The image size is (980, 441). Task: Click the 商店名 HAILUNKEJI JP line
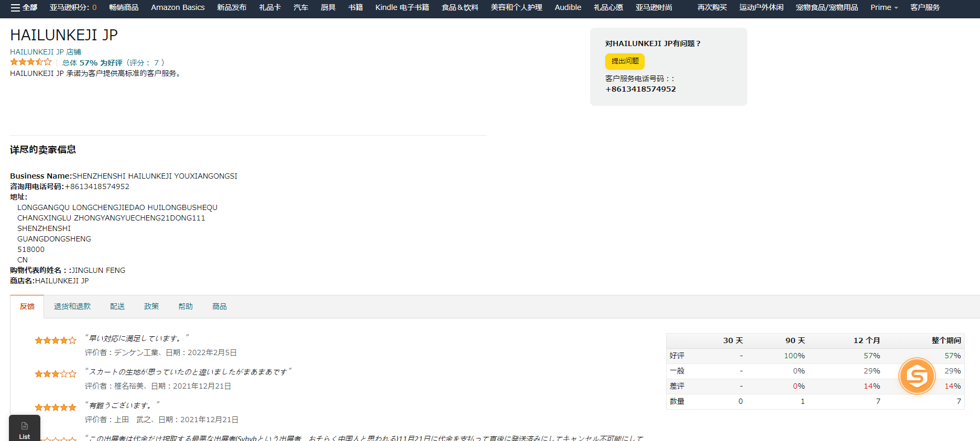click(x=49, y=281)
